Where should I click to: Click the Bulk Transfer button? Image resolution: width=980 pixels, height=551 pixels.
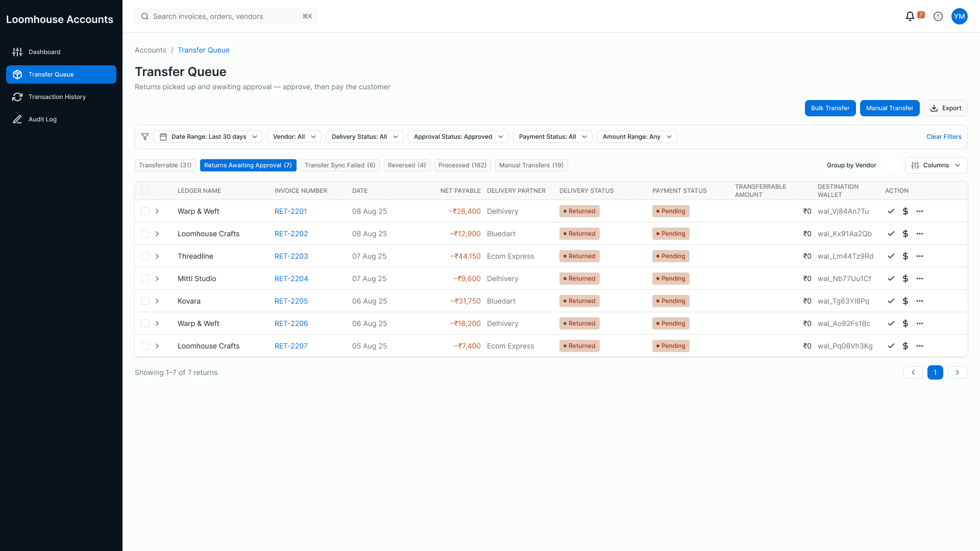point(830,108)
